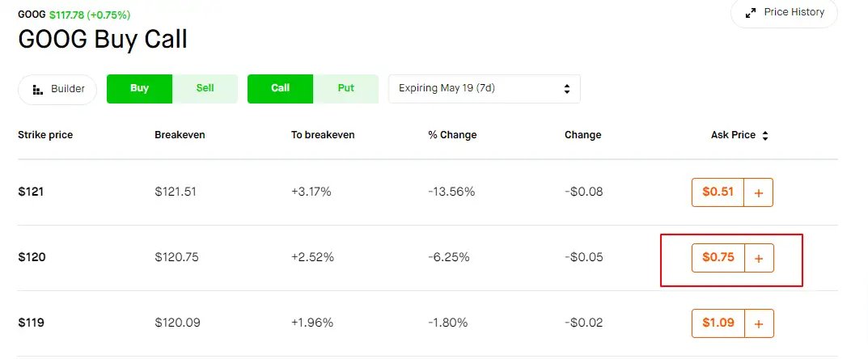Add the $121 strike call with plus icon

(759, 192)
